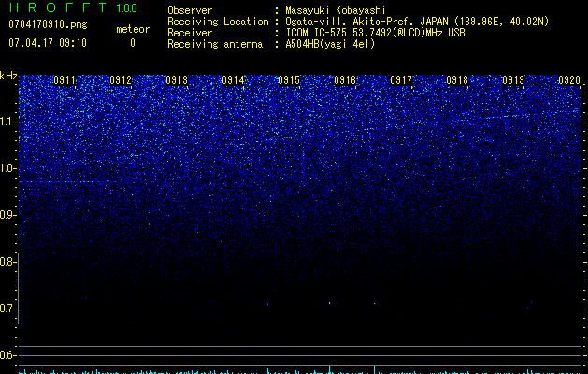The image size is (588, 374).
Task: Click the 1.1 kHz axis label
Action: tap(8, 122)
